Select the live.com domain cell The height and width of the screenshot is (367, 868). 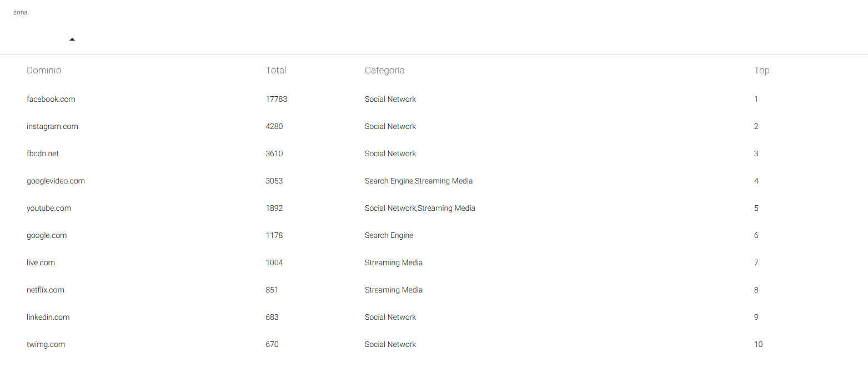pos(41,262)
